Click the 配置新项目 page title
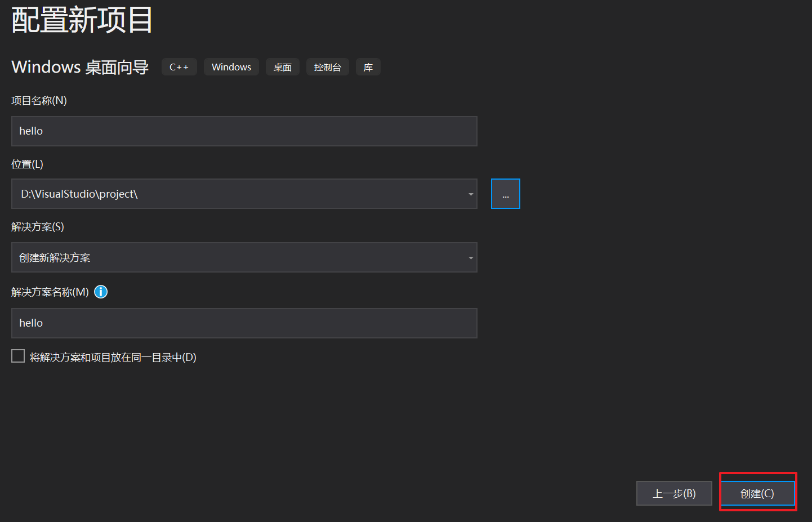 click(x=82, y=20)
